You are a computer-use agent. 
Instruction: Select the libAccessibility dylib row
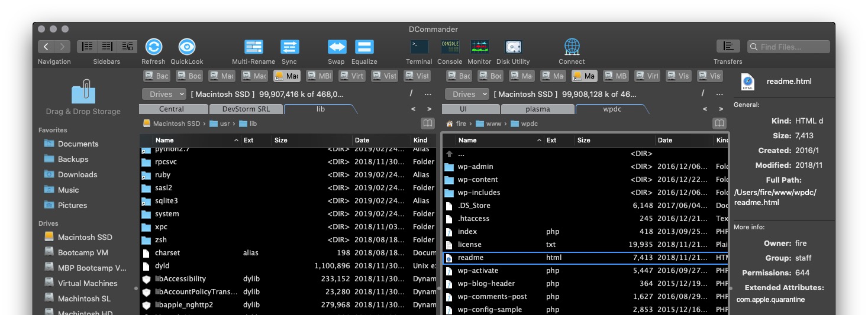(288, 279)
